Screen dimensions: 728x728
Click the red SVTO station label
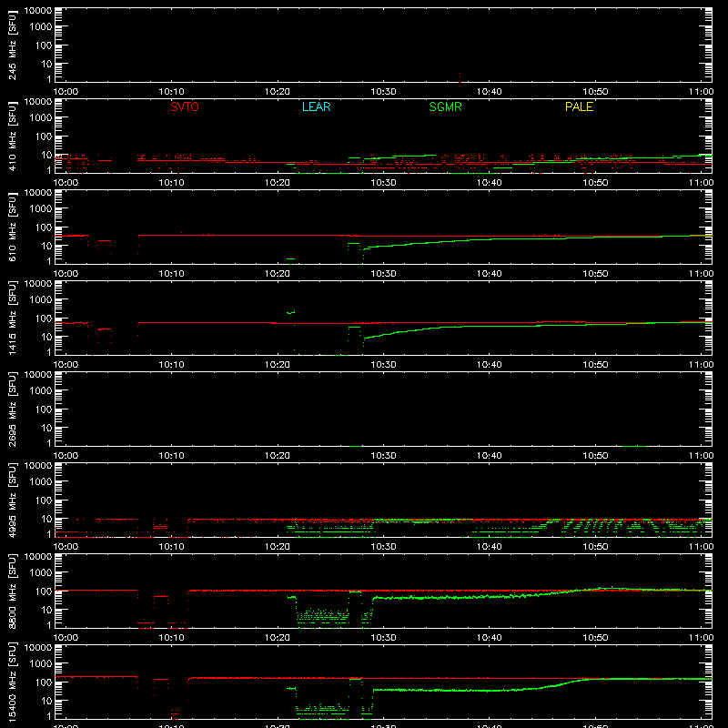(x=185, y=106)
